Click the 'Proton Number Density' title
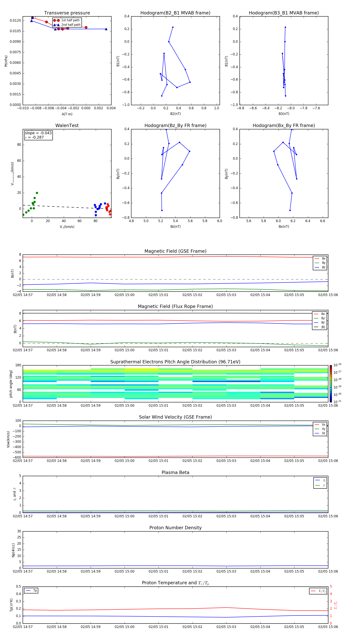 (x=175, y=528)
